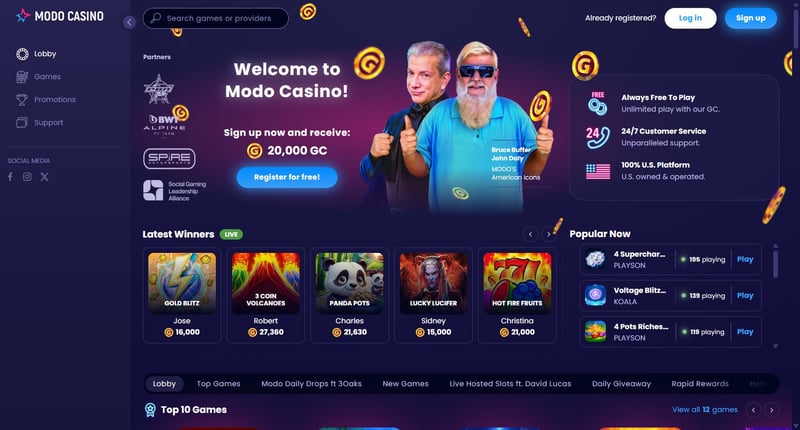Open the Instagram social media icon
This screenshot has width=800, height=430.
[27, 177]
